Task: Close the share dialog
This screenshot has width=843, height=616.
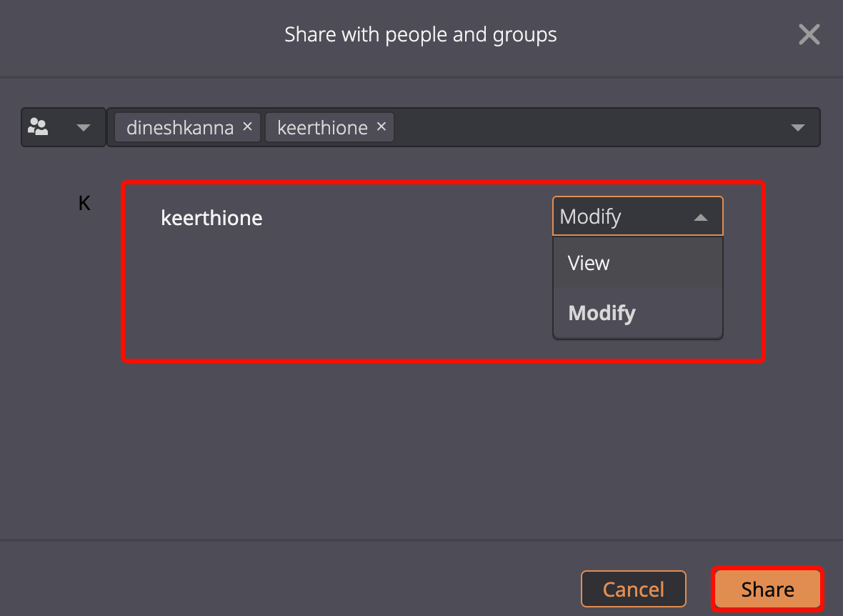Action: [809, 34]
